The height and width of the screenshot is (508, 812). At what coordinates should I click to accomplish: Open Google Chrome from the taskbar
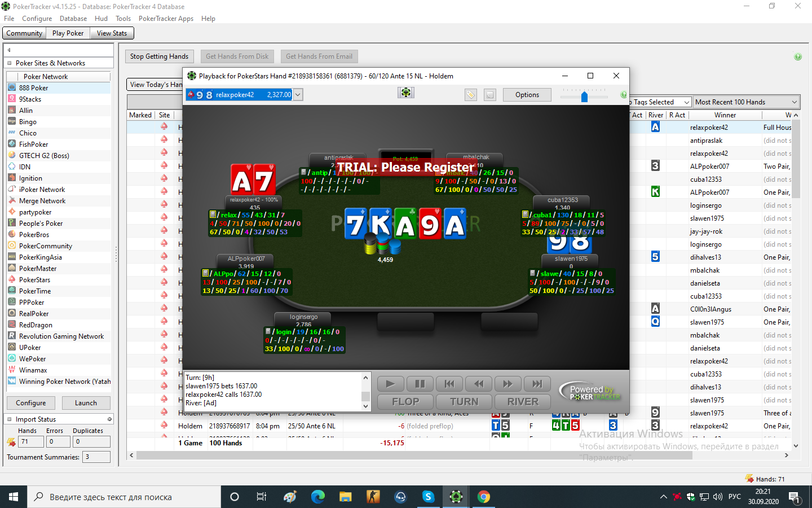[483, 497]
